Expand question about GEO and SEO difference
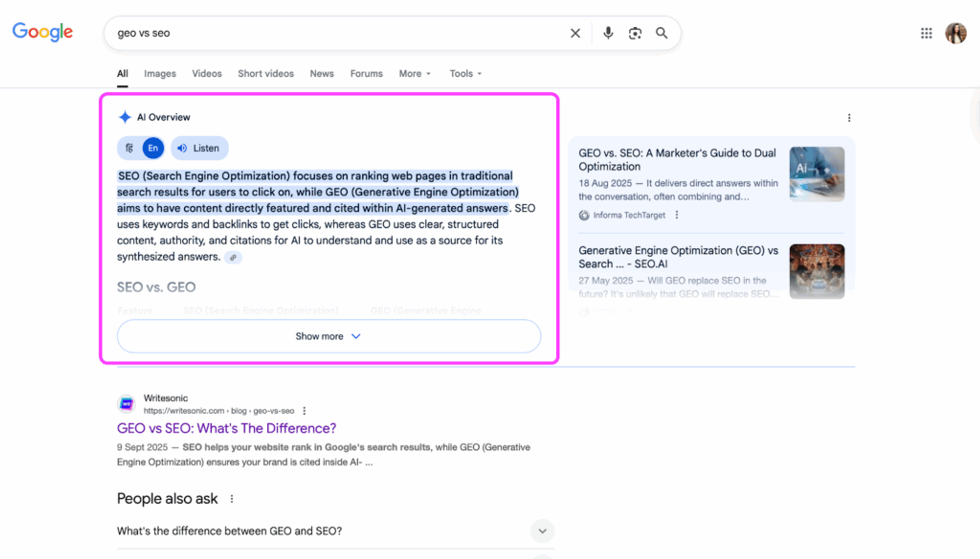The image size is (980, 559). click(335, 531)
